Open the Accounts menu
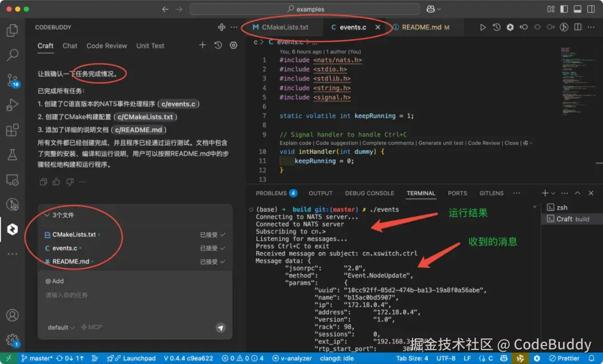603x364 pixels. 12,315
